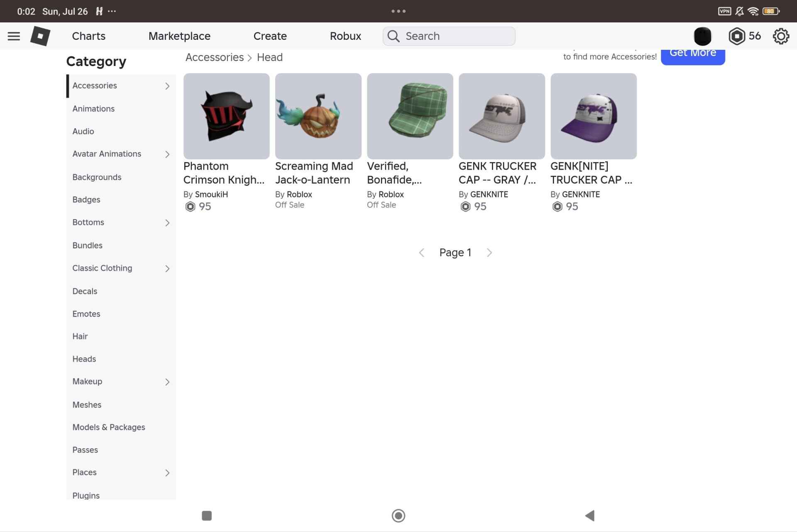Open the green plaid cap thumbnail
The height and width of the screenshot is (532, 797).
coord(410,116)
